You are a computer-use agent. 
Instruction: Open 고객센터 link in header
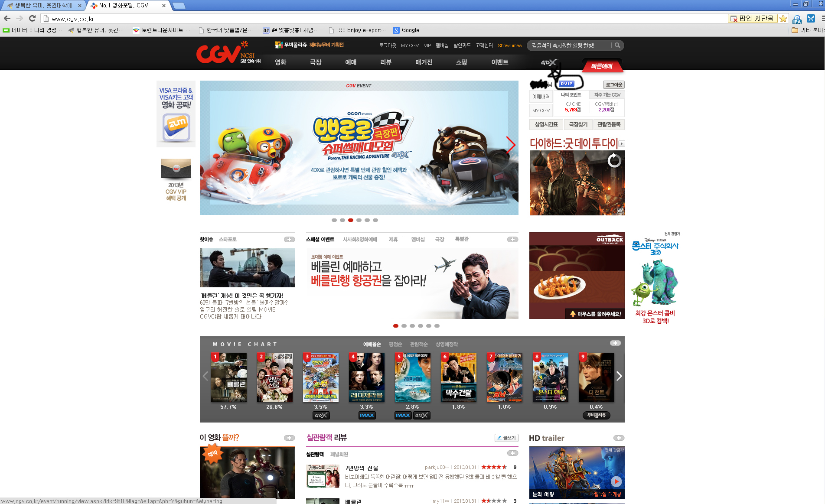(484, 46)
